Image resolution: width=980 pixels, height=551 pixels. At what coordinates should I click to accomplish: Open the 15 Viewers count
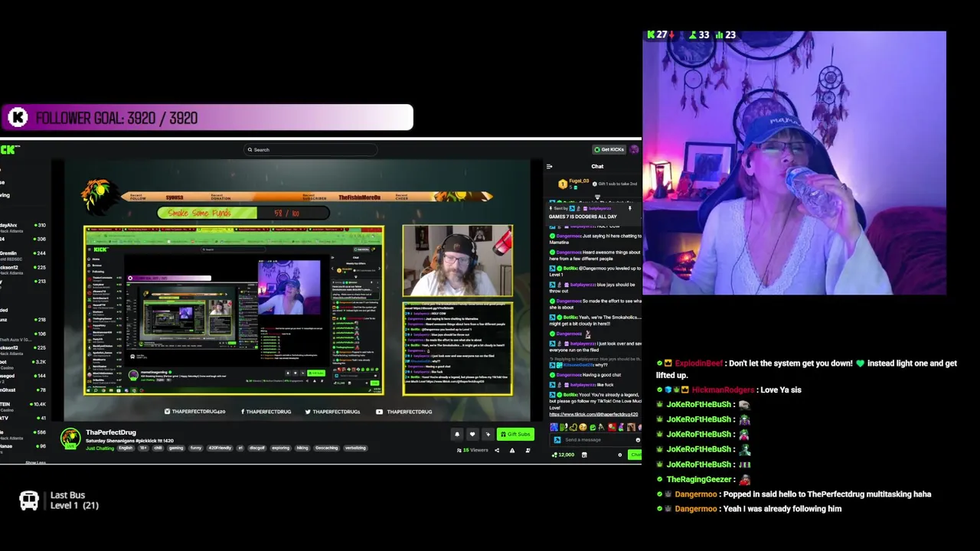click(472, 450)
